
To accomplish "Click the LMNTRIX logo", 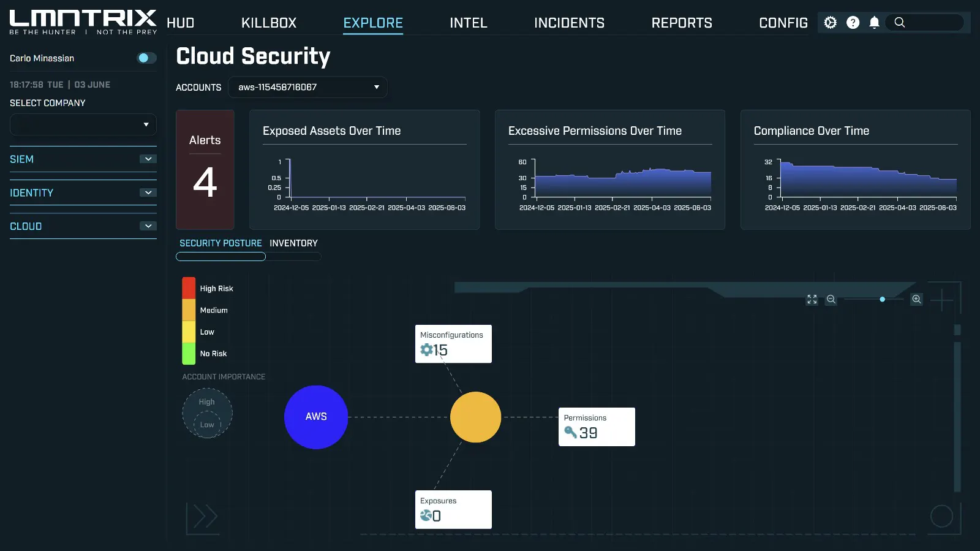I will 83,22.
